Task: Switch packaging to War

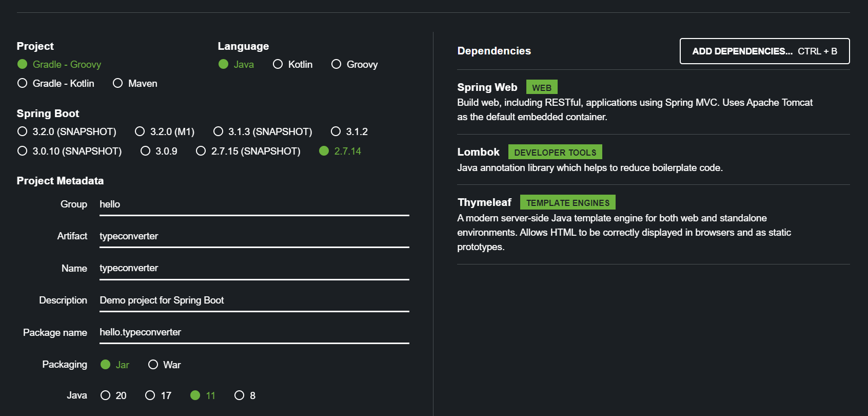Action: click(x=164, y=365)
